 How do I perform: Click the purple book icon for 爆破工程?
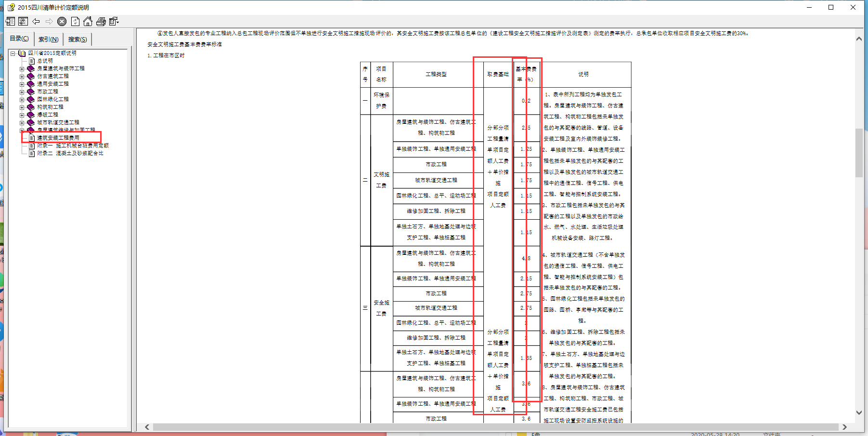point(31,115)
